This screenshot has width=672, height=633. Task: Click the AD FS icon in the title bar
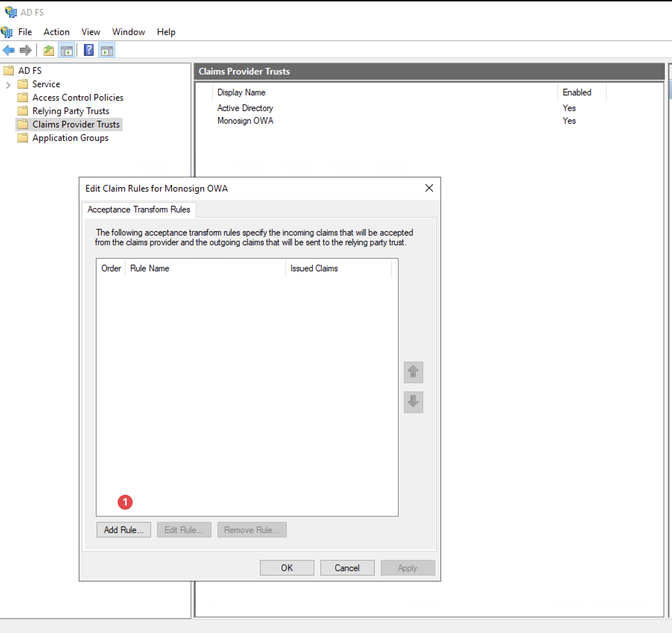coord(10,12)
